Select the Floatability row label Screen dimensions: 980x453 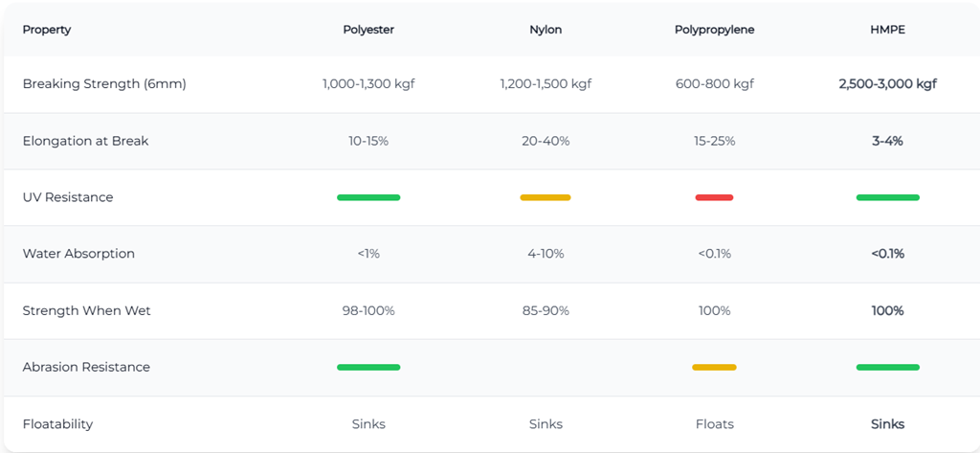[57, 424]
